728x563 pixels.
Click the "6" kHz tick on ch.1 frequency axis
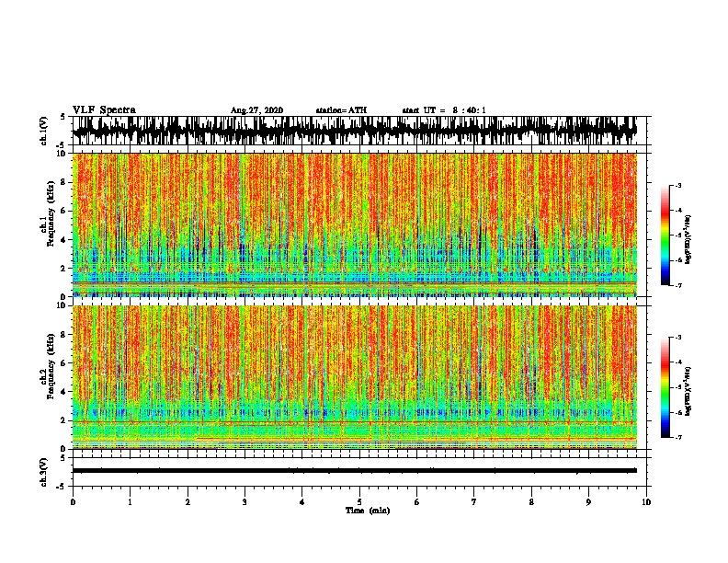(x=63, y=211)
